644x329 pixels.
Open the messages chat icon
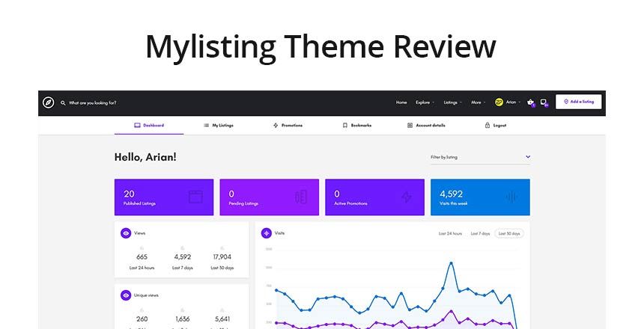544,102
